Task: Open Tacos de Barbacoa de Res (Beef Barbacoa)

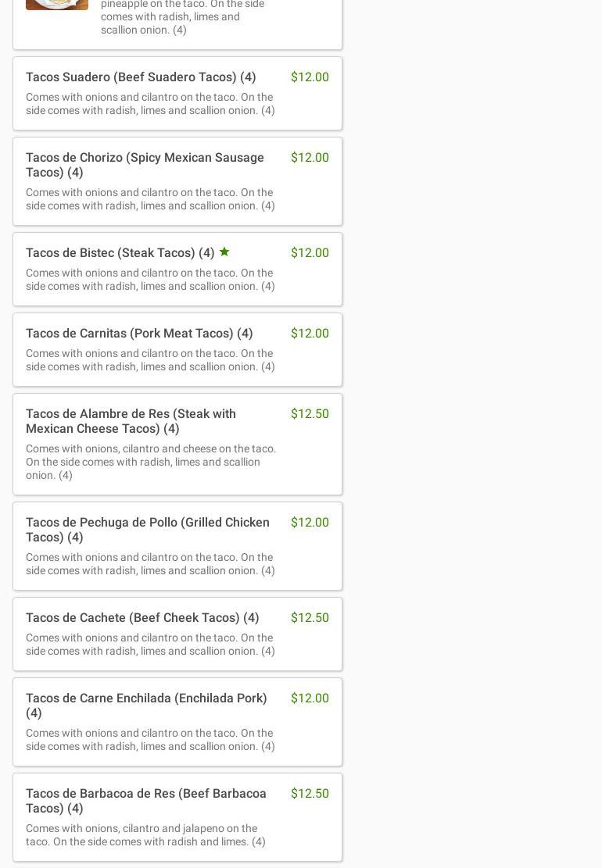Action: 145,800
